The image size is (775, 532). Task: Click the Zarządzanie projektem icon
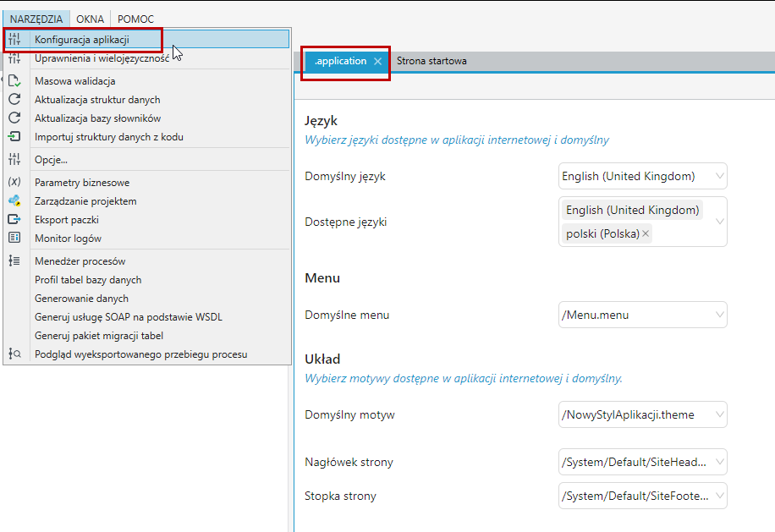pos(14,201)
